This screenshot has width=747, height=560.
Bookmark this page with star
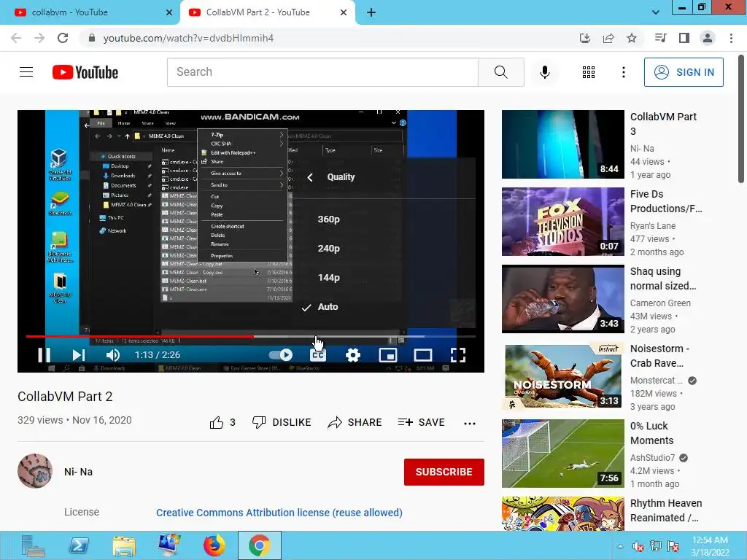click(632, 38)
